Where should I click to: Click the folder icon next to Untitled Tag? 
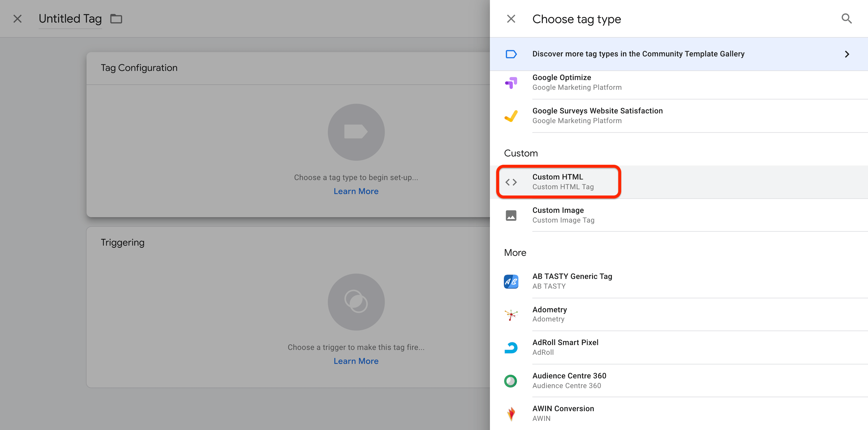point(116,19)
